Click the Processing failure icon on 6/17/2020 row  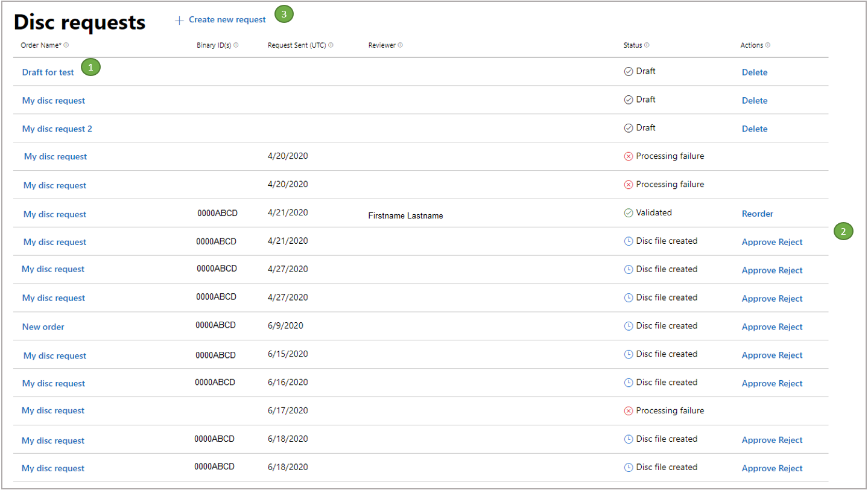click(629, 410)
